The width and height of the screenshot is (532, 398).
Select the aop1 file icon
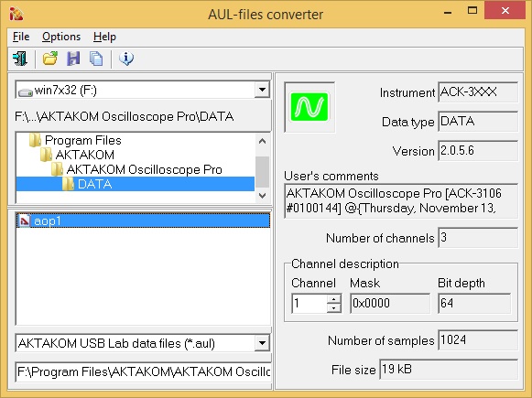(25, 221)
